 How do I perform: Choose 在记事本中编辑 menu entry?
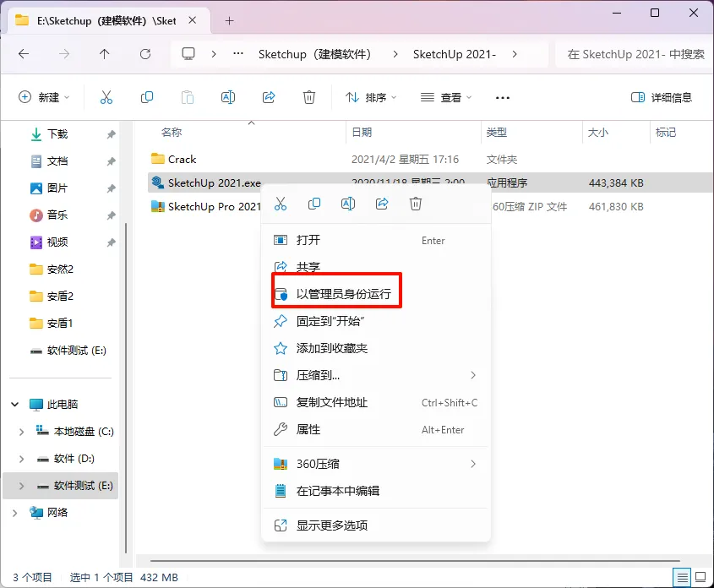coord(376,491)
